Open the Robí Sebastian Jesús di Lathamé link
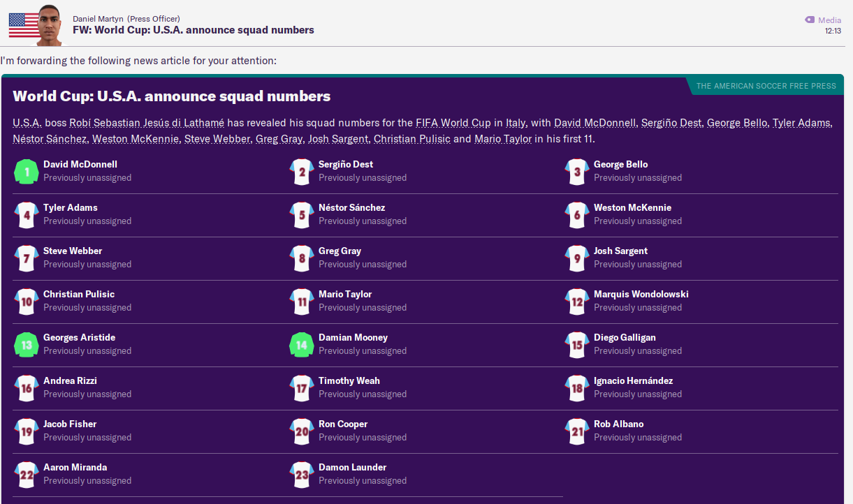 click(147, 123)
